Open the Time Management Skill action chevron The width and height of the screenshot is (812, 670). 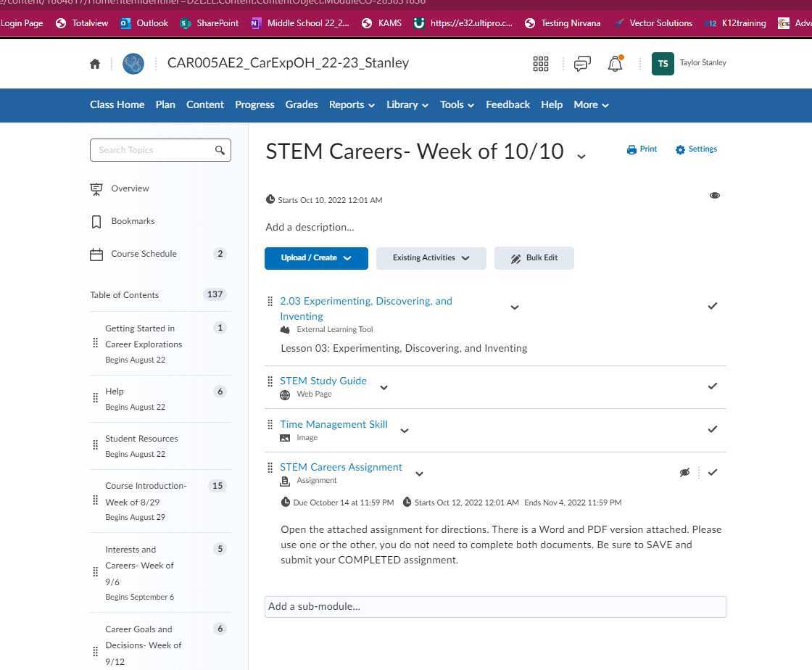pos(404,430)
